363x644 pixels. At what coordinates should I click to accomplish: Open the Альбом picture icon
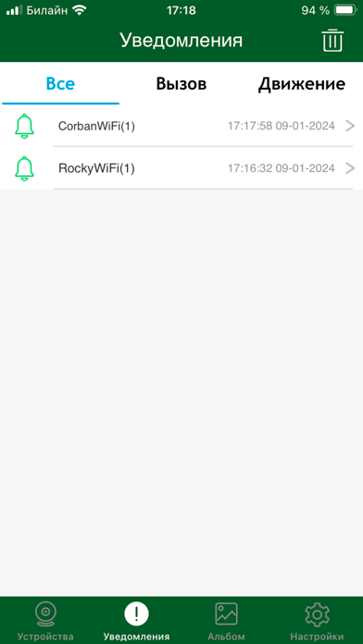point(227,614)
